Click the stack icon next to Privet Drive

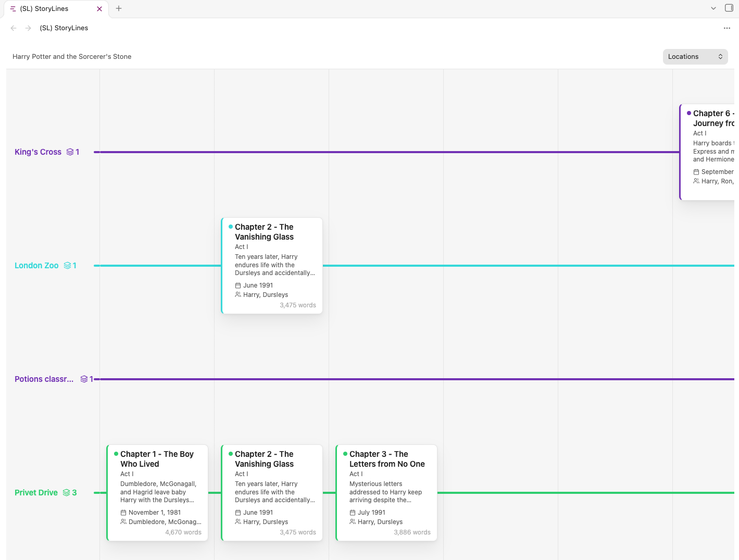tap(67, 493)
